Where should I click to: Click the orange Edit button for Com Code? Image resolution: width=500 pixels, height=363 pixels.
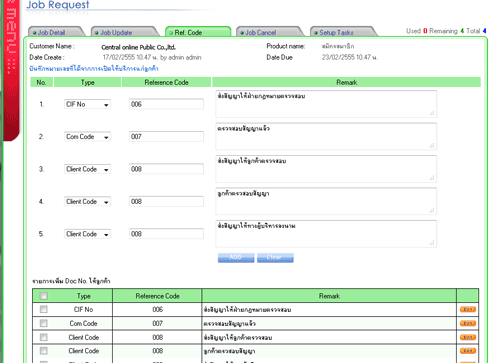point(468,323)
